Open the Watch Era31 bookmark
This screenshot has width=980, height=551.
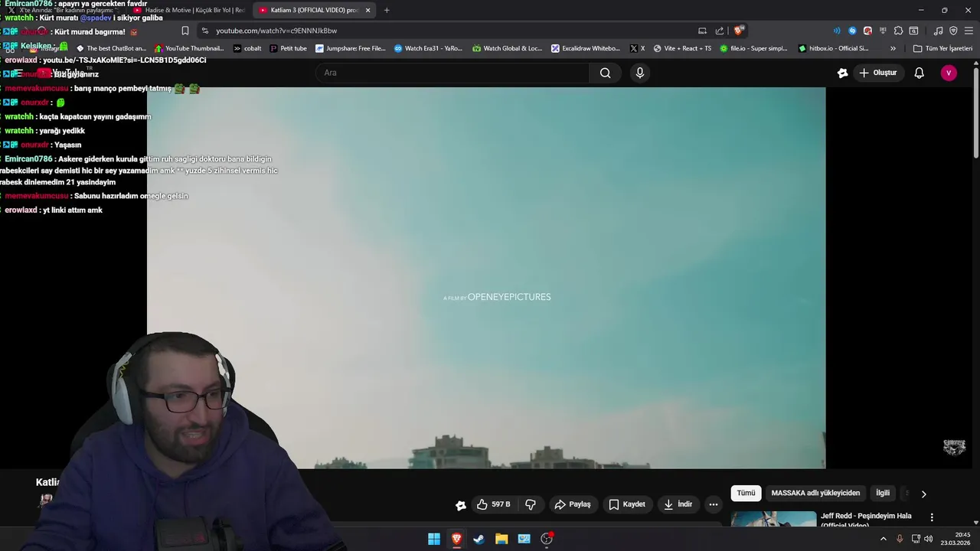[429, 48]
